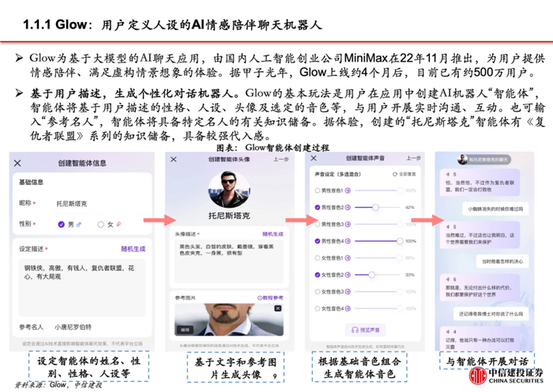
Task: Play preview icon beside 女性音色1
Action: click(x=348, y=258)
